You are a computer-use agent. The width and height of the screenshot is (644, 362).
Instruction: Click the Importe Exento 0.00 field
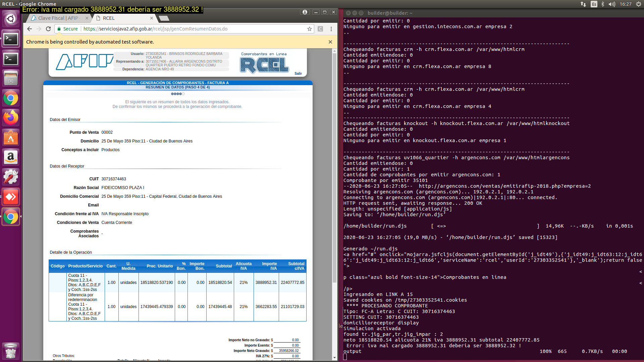(x=286, y=345)
